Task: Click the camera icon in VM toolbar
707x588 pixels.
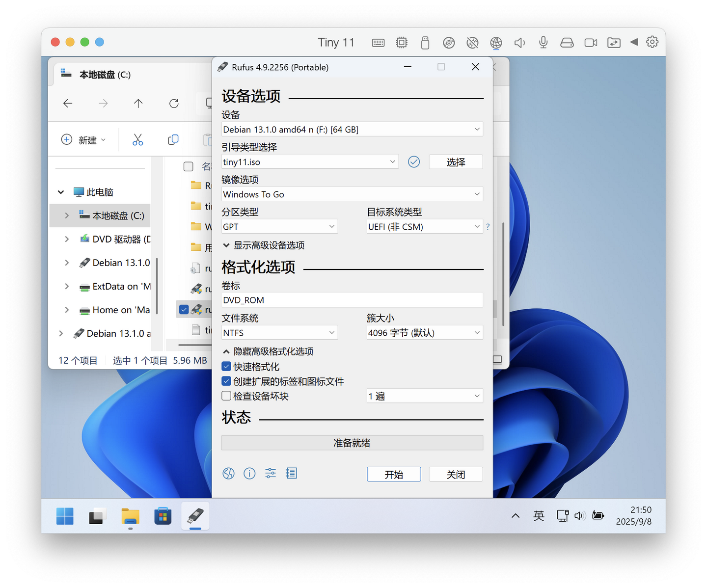Action: [x=591, y=43]
